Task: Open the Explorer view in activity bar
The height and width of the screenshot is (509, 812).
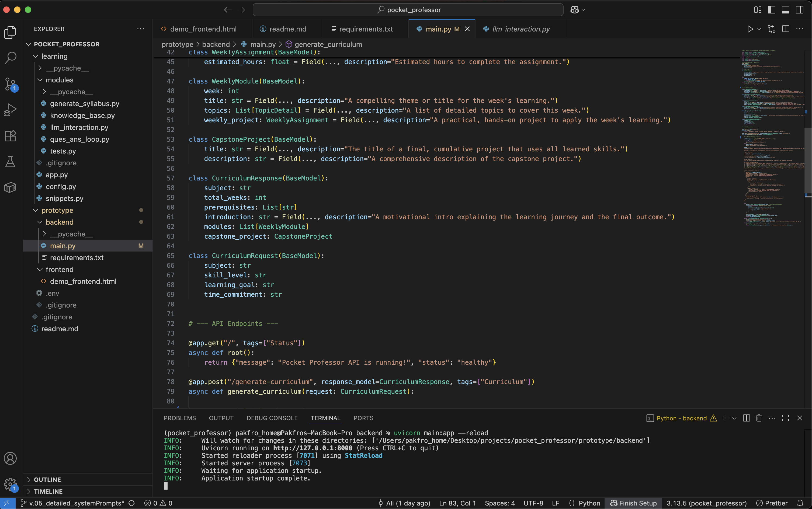Action: coord(11,32)
